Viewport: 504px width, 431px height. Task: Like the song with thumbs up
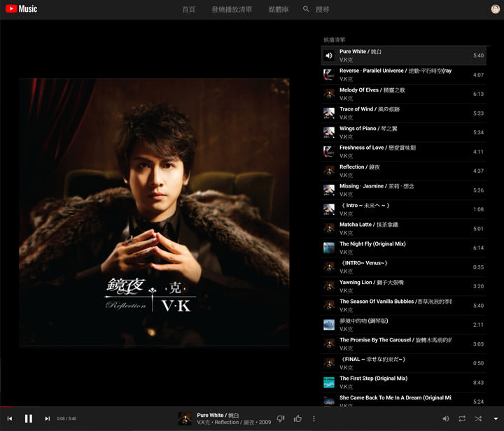[297, 418]
